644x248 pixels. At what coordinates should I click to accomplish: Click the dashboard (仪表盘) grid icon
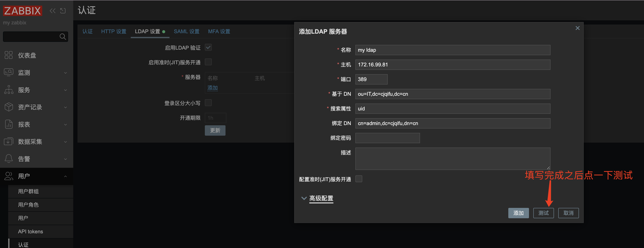[8, 55]
